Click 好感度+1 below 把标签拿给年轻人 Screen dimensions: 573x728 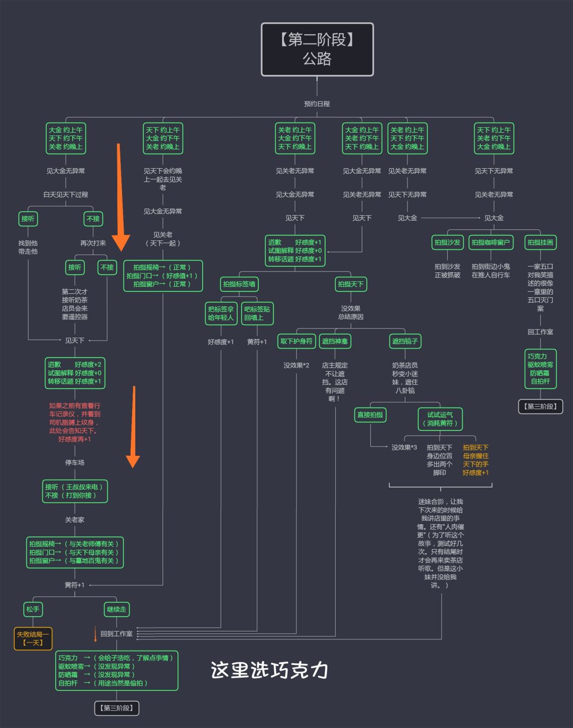(x=221, y=342)
